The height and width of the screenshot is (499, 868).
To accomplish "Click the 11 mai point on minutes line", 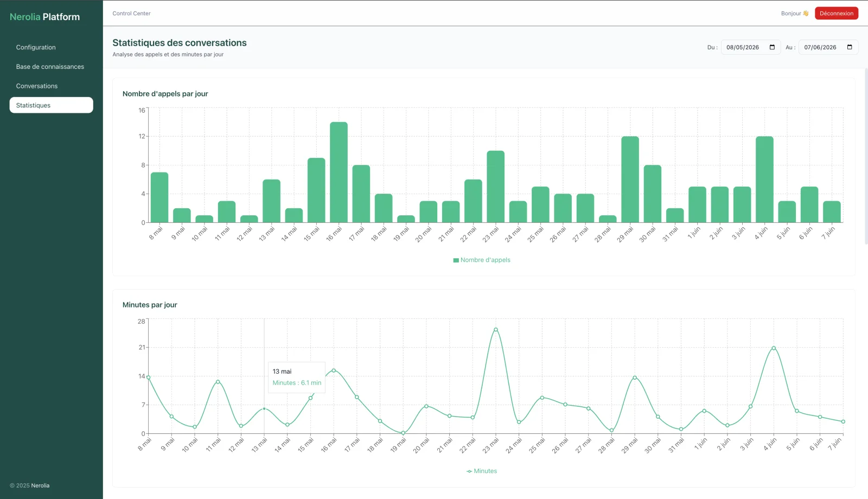I will (x=218, y=382).
